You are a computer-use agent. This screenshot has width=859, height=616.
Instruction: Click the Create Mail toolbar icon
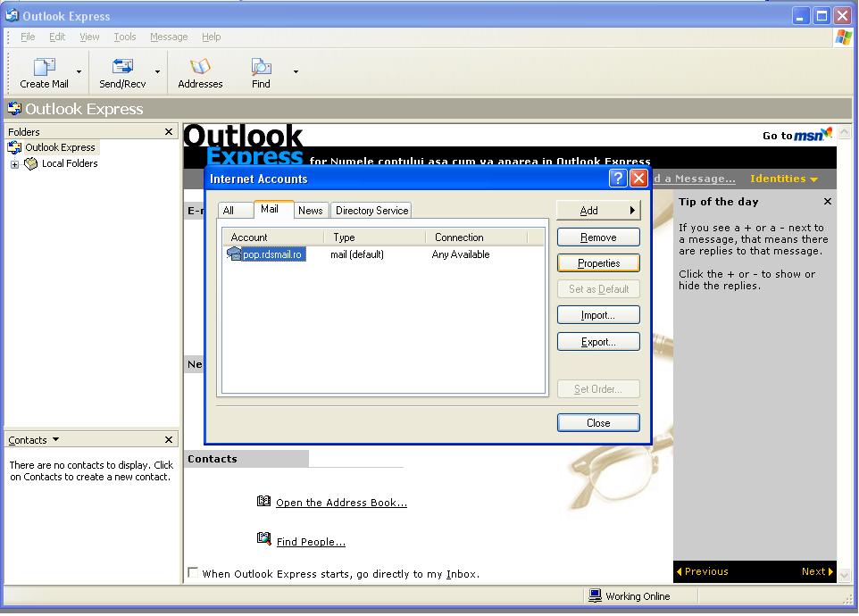point(45,67)
